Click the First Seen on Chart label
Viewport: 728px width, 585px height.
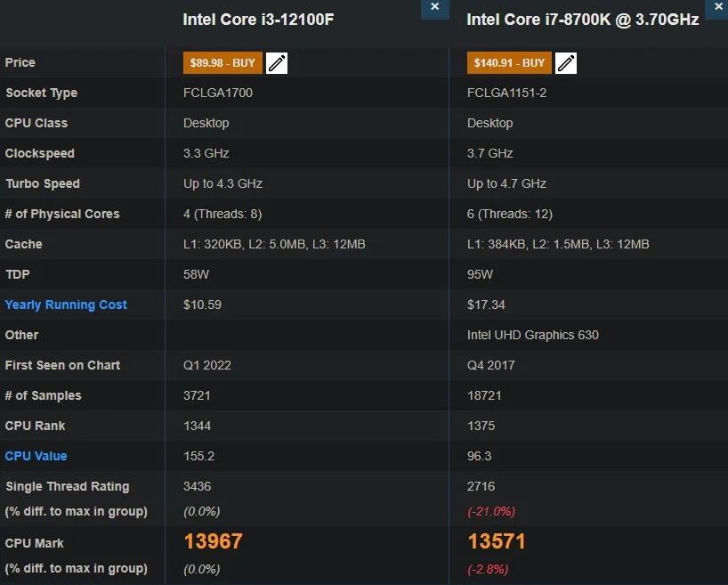coord(62,365)
